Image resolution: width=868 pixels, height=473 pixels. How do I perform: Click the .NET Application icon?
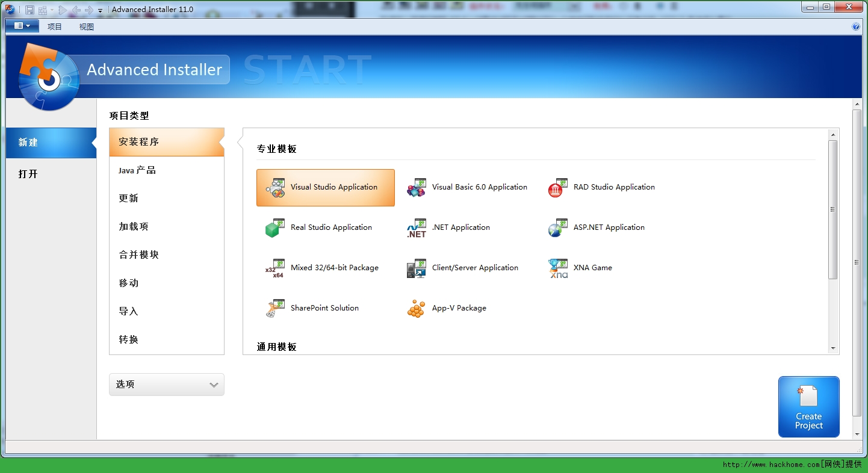click(417, 228)
